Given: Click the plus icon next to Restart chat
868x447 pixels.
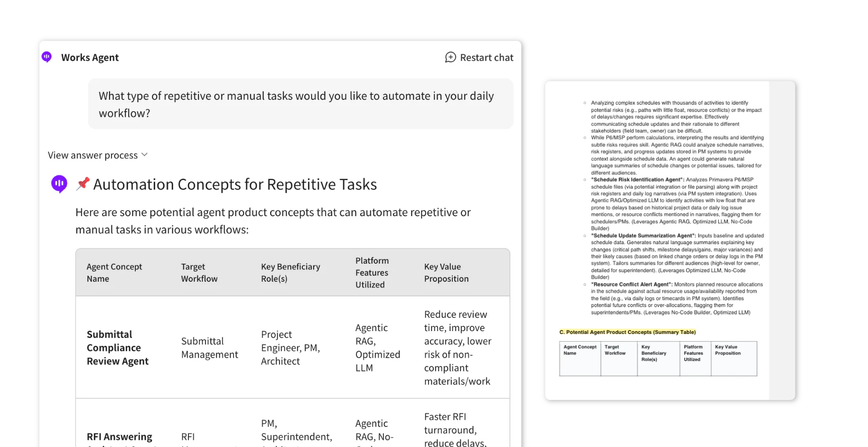Looking at the screenshot, I should point(449,57).
